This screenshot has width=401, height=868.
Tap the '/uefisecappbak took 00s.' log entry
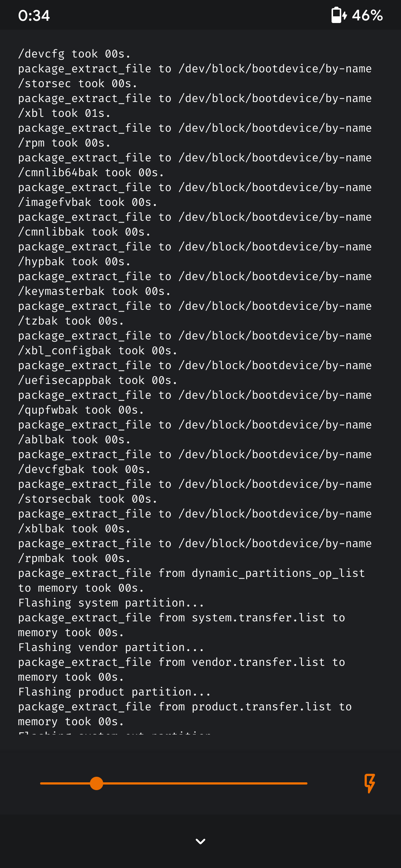tap(98, 380)
